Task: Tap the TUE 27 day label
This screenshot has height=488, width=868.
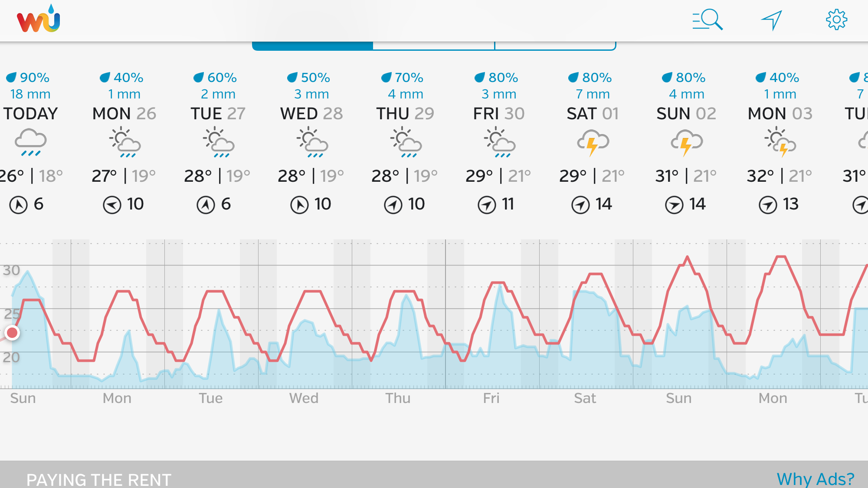Action: (x=218, y=114)
